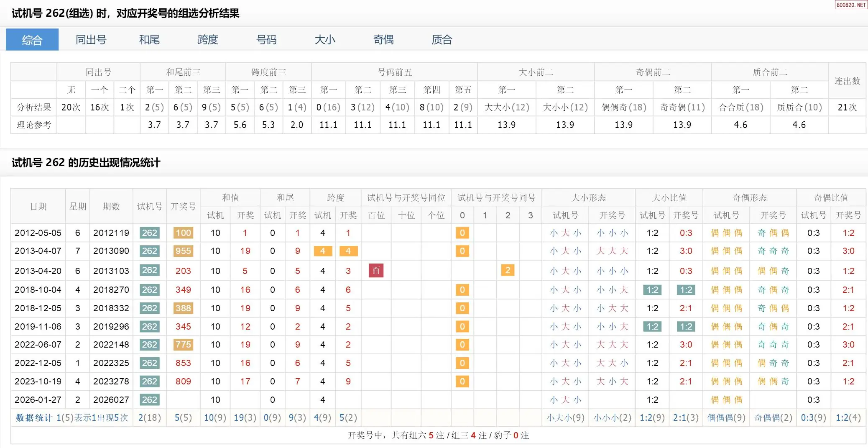Select the 综合 tab

pos(32,40)
